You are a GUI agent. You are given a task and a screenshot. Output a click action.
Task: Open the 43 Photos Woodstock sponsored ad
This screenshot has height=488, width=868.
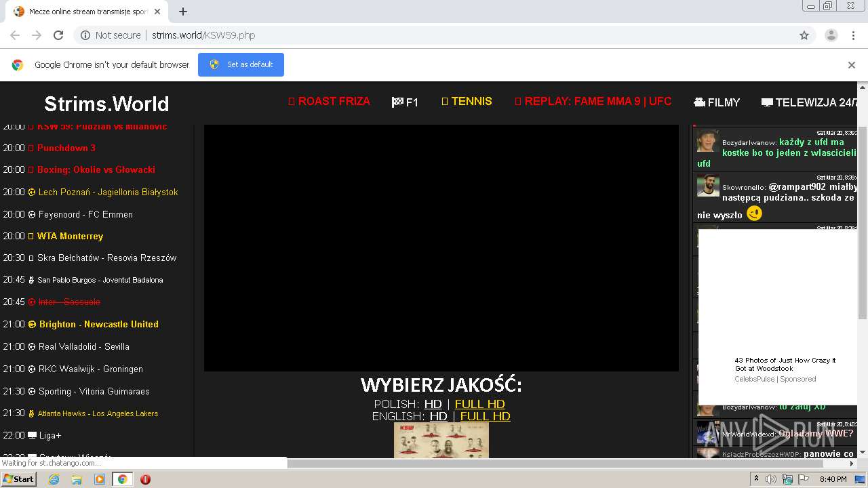[785, 364]
